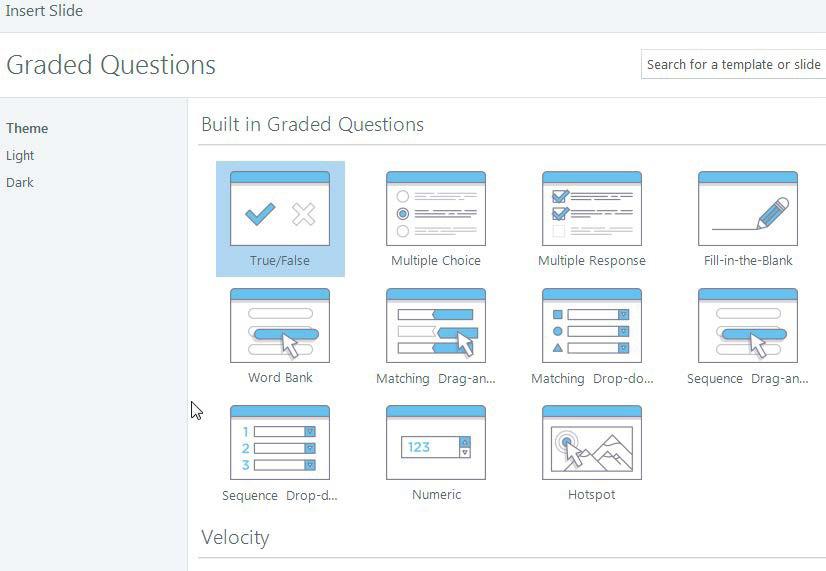Choose the Word Bank question icon

(280, 326)
